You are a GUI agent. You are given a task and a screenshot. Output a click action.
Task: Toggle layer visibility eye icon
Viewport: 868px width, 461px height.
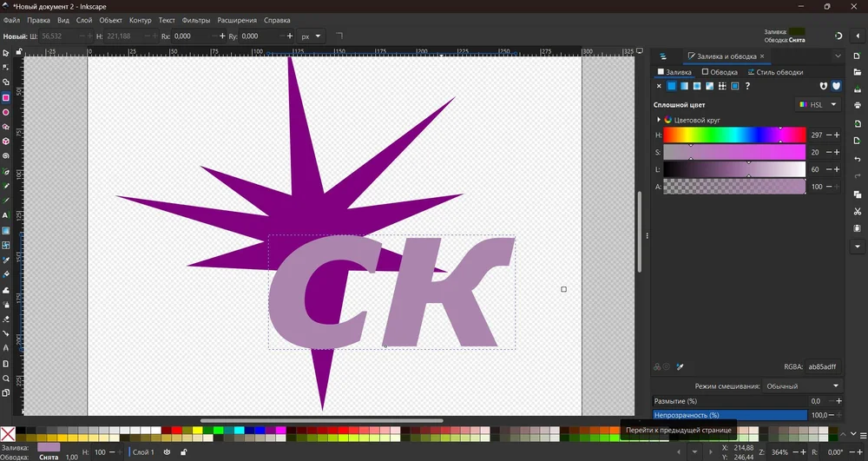167,452
